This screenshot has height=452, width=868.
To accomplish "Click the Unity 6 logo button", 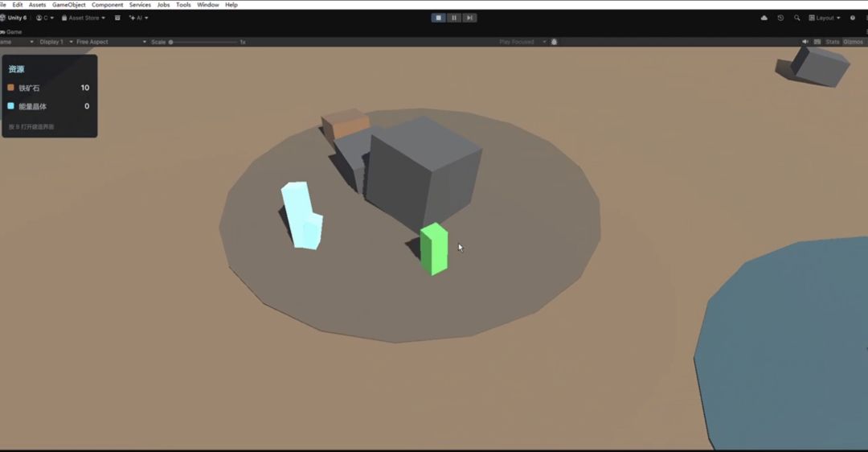I will click(x=14, y=18).
